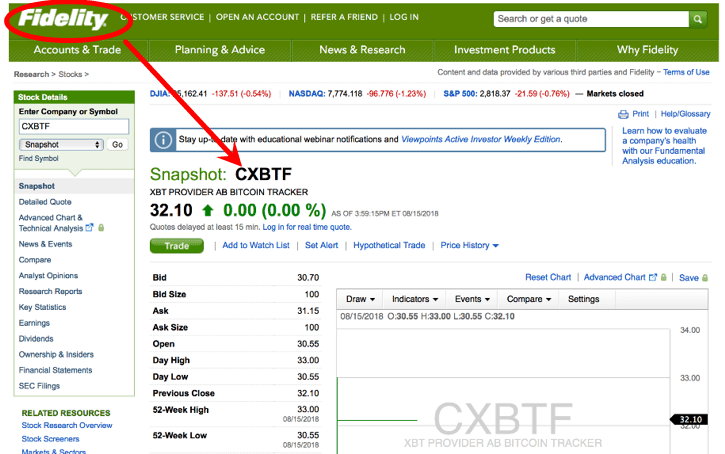Image resolution: width=725 pixels, height=454 pixels.
Task: Open Financial Statements in sidebar
Action: 55,370
